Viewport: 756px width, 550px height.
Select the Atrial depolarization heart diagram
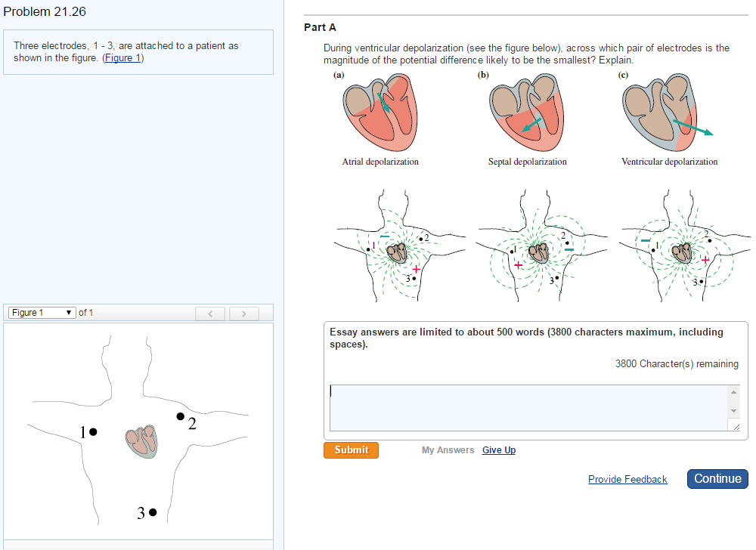click(380, 113)
